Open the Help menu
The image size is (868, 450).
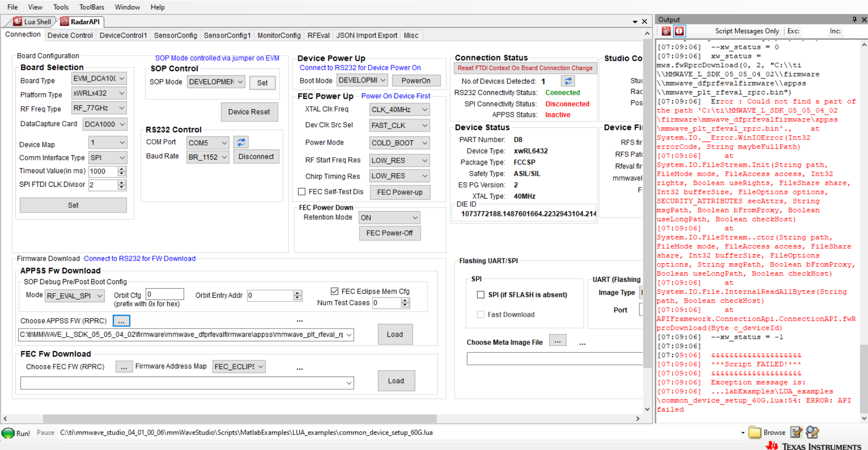tap(158, 7)
